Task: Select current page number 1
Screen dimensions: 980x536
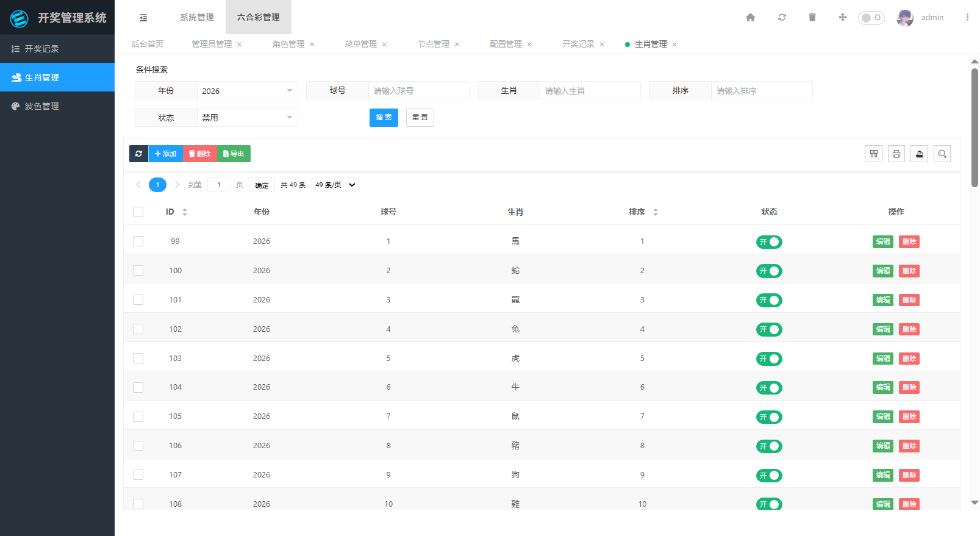Action: pos(157,185)
